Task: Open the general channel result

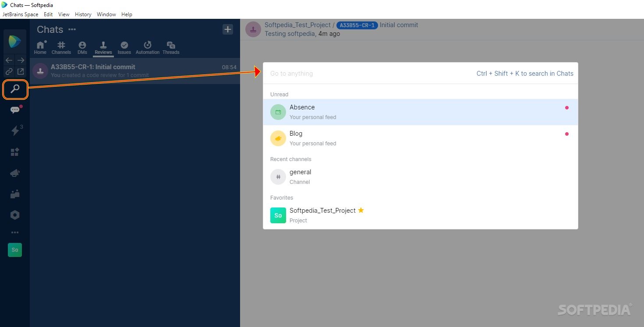Action: tap(421, 177)
